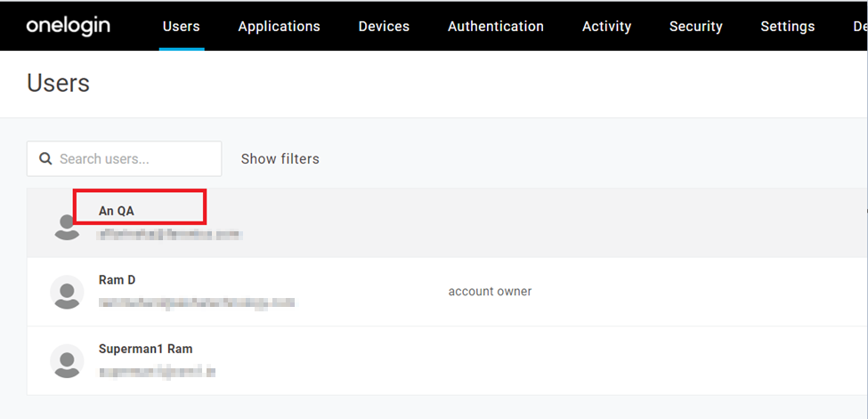The width and height of the screenshot is (868, 419).
Task: Expand Show filters options
Action: tap(280, 159)
